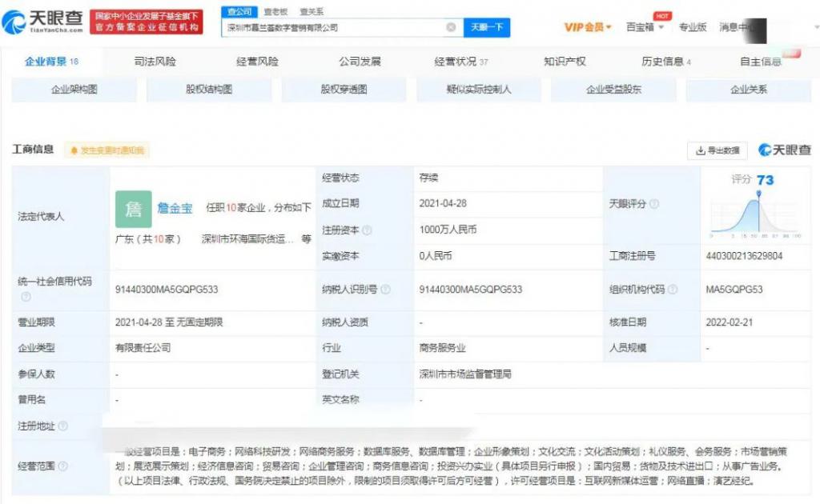The image size is (820, 504).
Task: Click the 詹 avatar of the legal representative
Action: coord(133,208)
